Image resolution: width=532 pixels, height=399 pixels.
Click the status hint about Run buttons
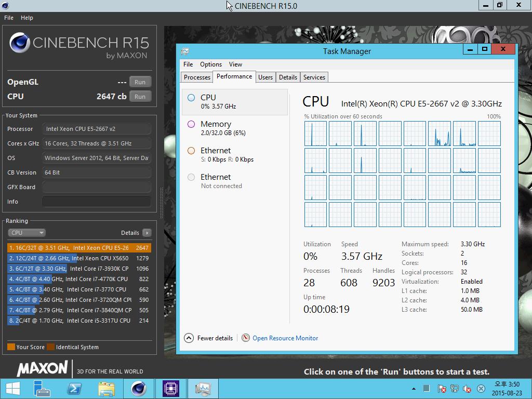coord(396,372)
